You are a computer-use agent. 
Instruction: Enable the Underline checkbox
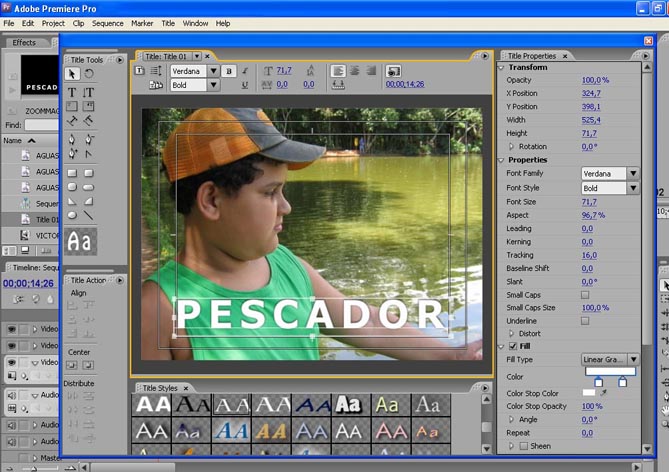coord(585,320)
